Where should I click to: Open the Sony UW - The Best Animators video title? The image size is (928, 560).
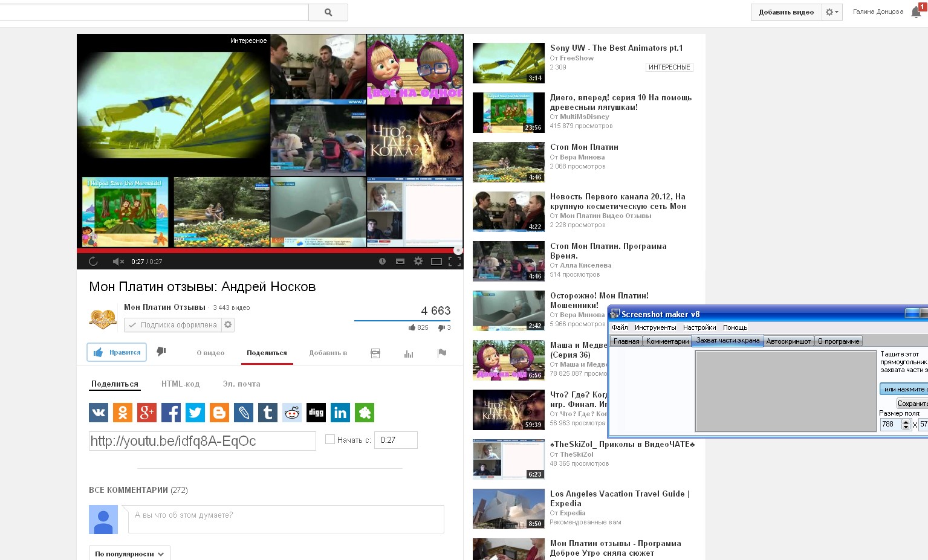click(616, 48)
